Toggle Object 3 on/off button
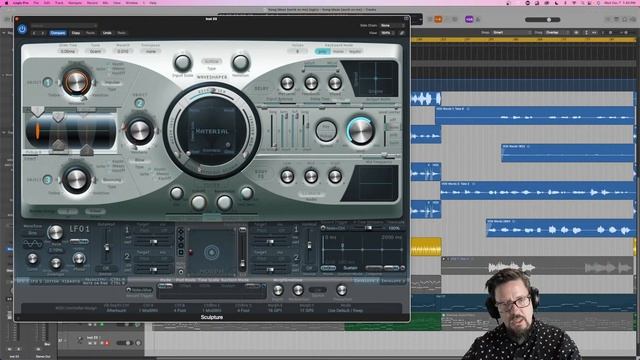Viewport: 640px width, 360px height. coord(47,180)
